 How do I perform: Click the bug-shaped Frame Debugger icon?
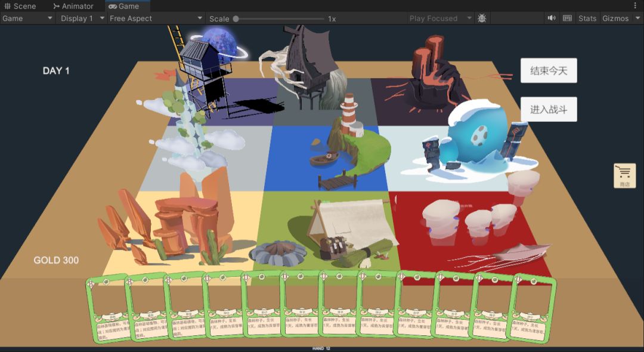[482, 18]
